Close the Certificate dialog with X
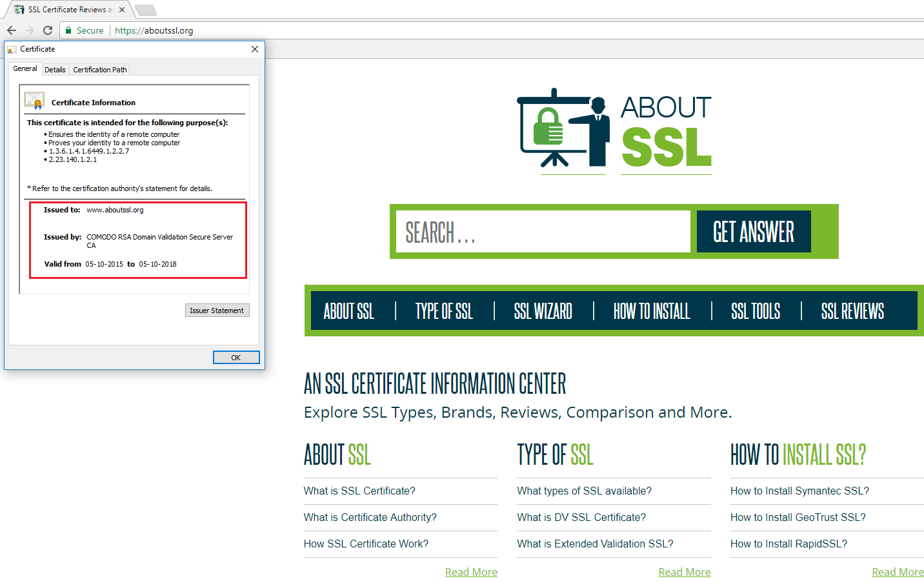This screenshot has height=581, width=924. coord(255,49)
